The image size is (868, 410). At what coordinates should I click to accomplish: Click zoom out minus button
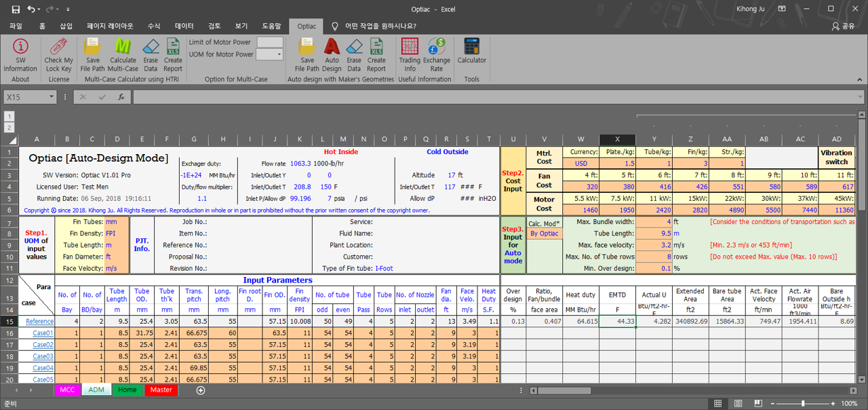pyautogui.click(x=772, y=403)
